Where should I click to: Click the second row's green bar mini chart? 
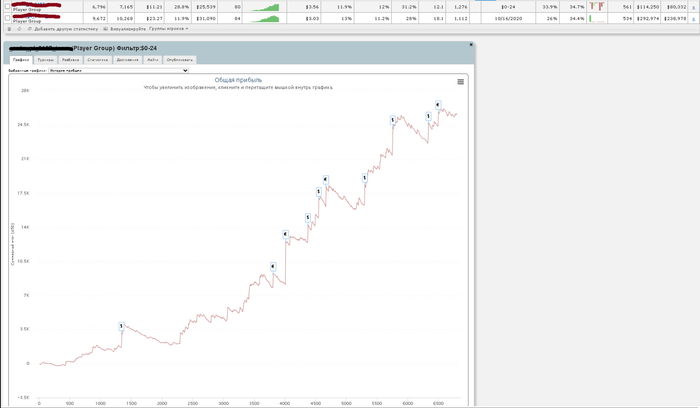point(597,19)
